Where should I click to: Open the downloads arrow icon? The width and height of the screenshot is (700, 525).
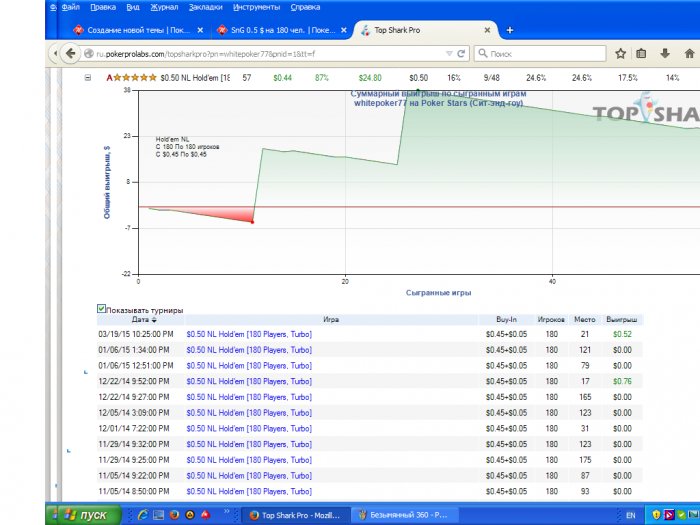(665, 53)
